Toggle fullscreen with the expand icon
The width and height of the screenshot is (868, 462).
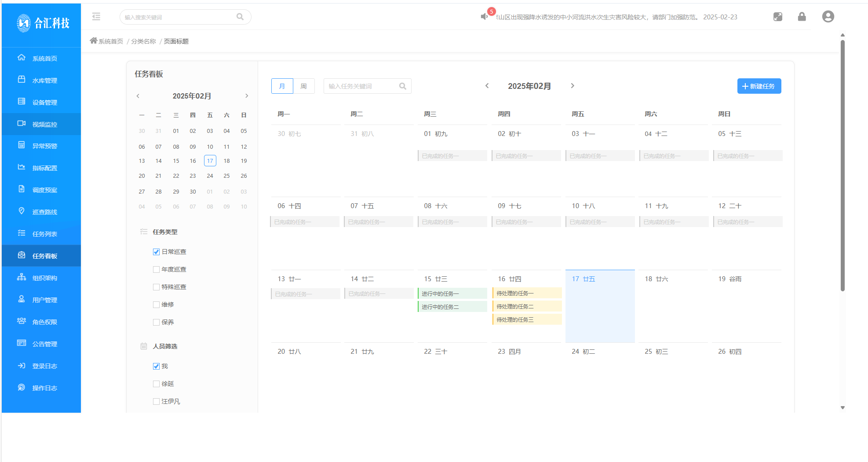(777, 17)
